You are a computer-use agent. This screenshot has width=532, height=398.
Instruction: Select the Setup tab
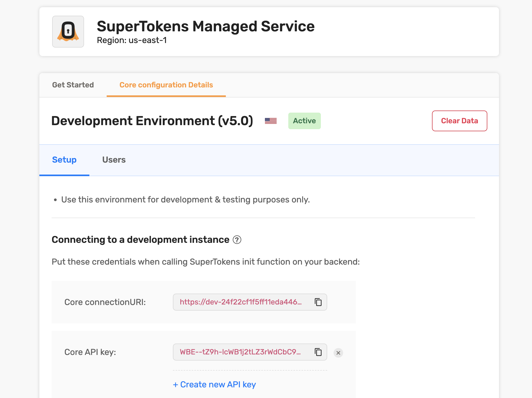pos(64,160)
